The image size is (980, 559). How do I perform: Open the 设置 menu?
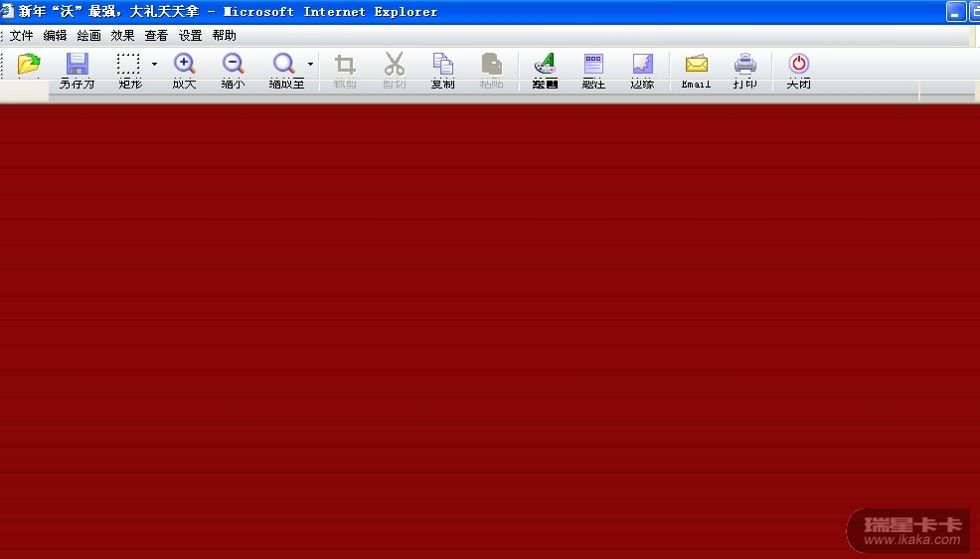click(x=190, y=36)
